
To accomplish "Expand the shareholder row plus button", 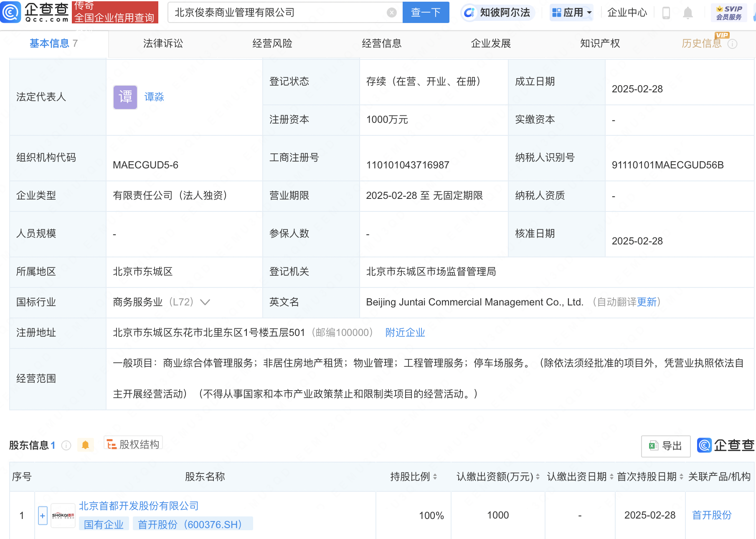I will (43, 516).
